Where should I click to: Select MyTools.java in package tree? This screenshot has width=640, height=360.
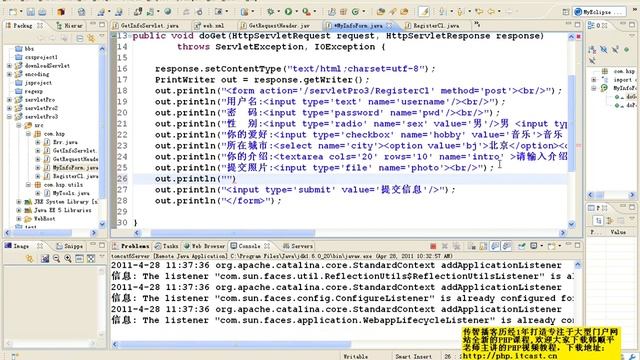point(67,193)
